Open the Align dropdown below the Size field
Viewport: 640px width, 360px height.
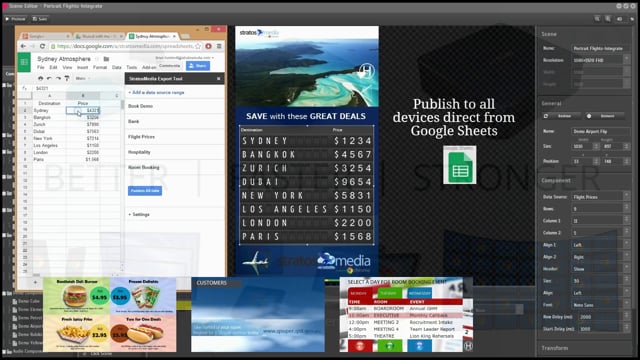click(601, 293)
